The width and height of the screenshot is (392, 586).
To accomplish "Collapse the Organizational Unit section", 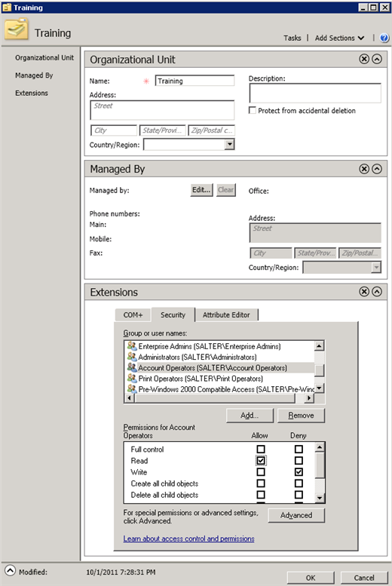I will [377, 59].
